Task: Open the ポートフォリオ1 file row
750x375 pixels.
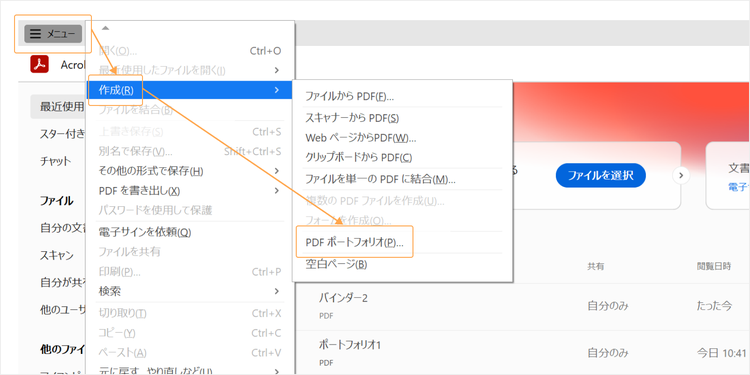Action: [x=522, y=353]
